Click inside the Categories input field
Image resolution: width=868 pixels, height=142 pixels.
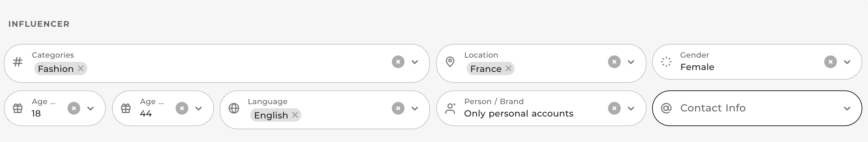pos(236,68)
